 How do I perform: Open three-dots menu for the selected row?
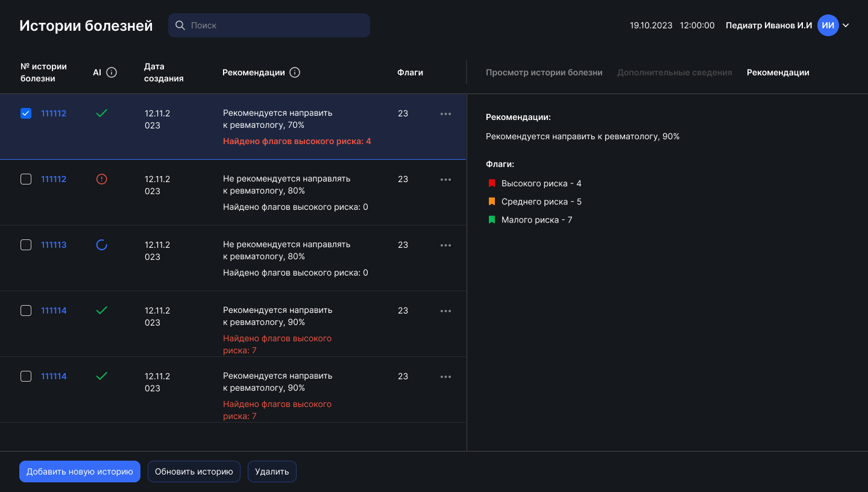(x=445, y=114)
